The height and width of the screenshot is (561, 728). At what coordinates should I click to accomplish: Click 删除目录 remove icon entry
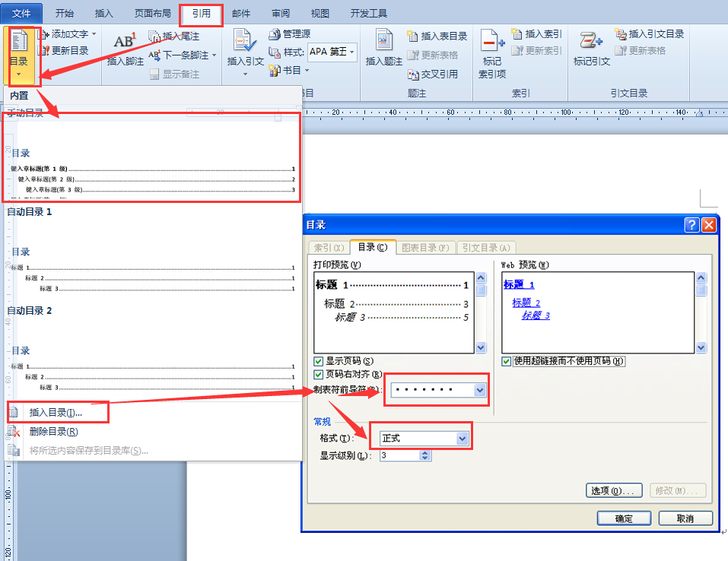pyautogui.click(x=14, y=432)
